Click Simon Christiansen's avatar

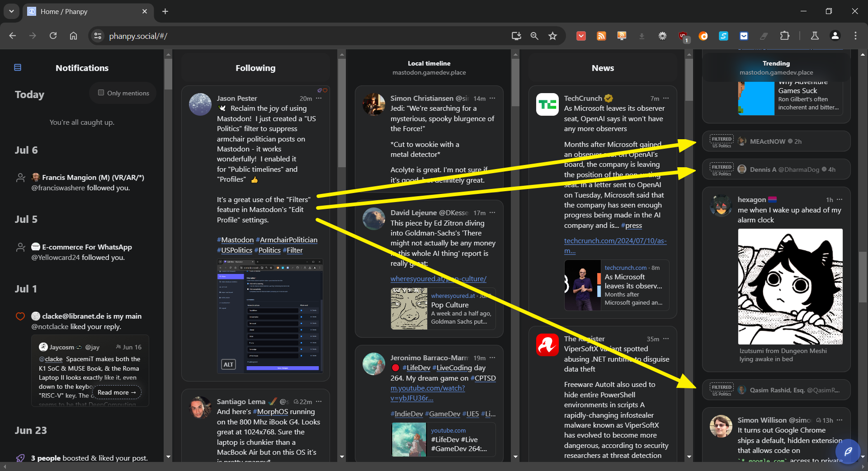(374, 104)
